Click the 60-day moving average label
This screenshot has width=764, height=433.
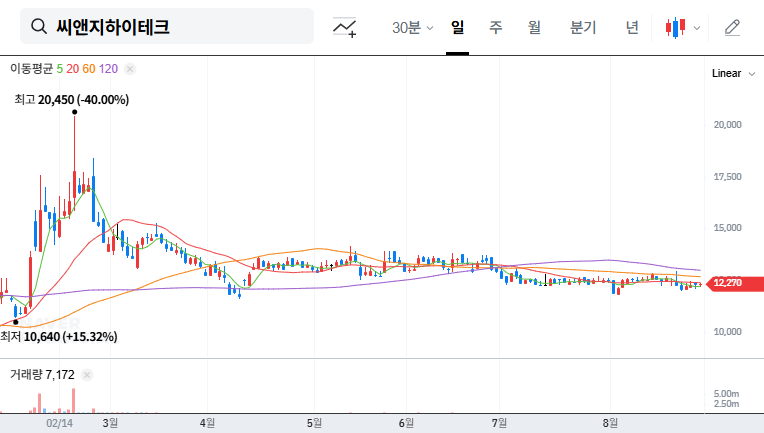click(89, 69)
